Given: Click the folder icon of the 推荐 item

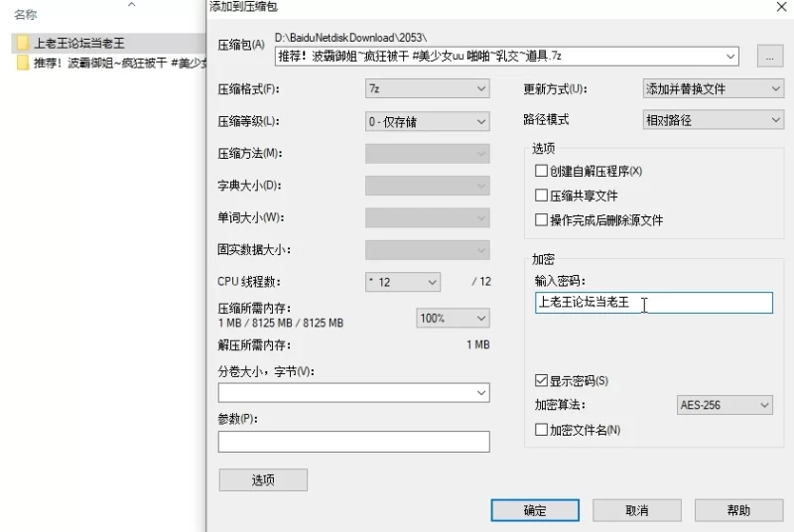Looking at the screenshot, I should point(22,63).
